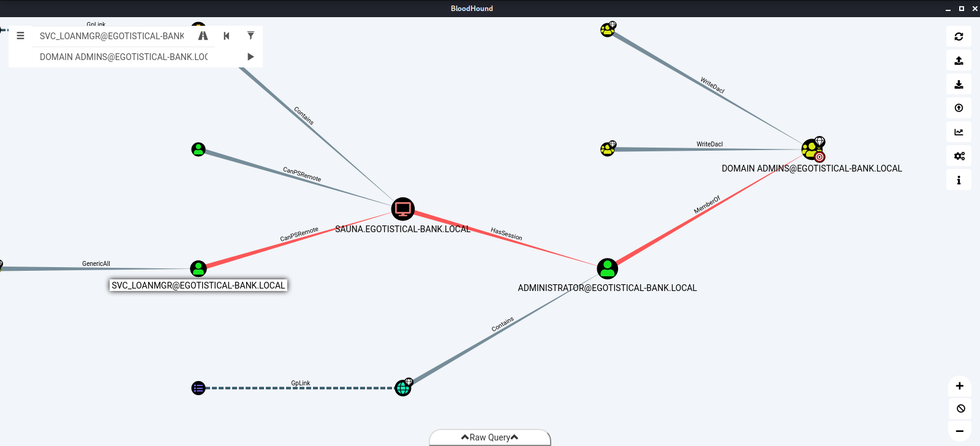This screenshot has height=446, width=980.
Task: Click the SAUNA.EGOTISTICAL-BANK.LOCAL node label
Action: point(402,229)
